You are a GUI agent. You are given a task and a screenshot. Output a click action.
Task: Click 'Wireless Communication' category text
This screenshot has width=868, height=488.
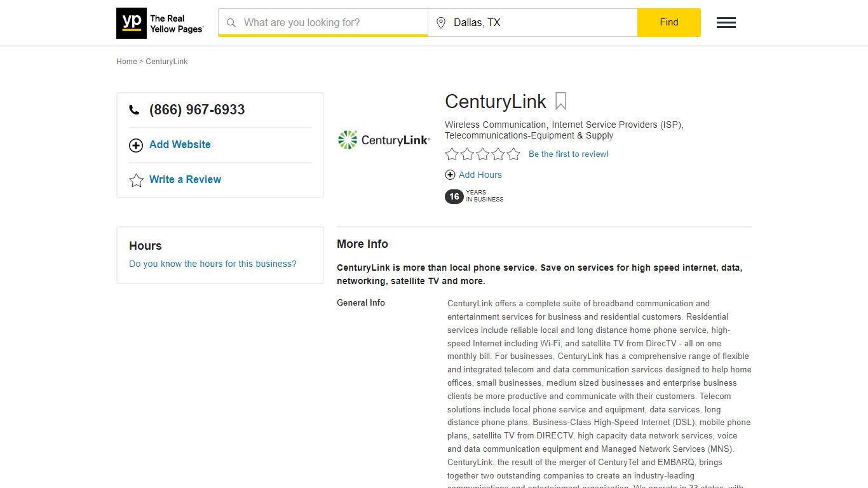(496, 125)
